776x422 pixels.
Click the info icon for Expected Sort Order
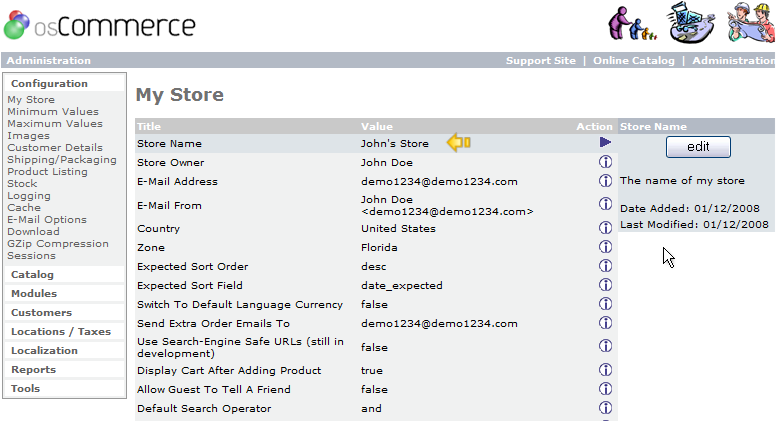(605, 266)
